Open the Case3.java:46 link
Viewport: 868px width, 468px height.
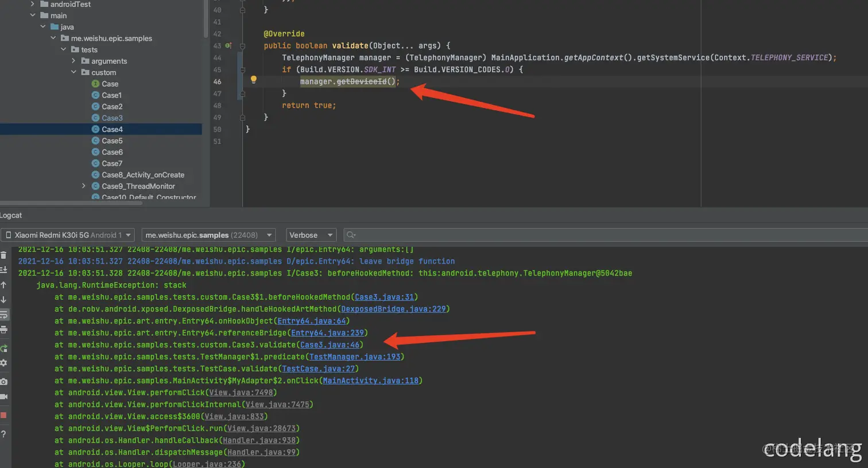[330, 345]
